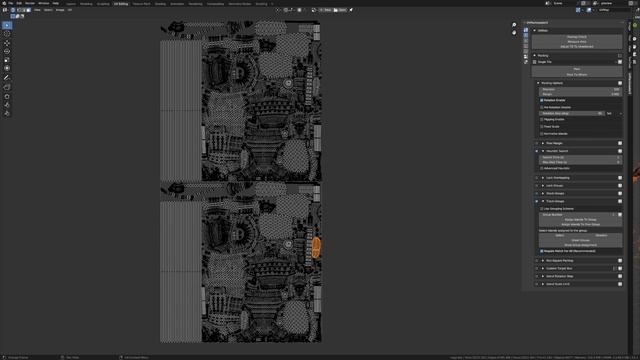Enable Fixed Scale checkbox
The image size is (640, 360).
pos(542,127)
